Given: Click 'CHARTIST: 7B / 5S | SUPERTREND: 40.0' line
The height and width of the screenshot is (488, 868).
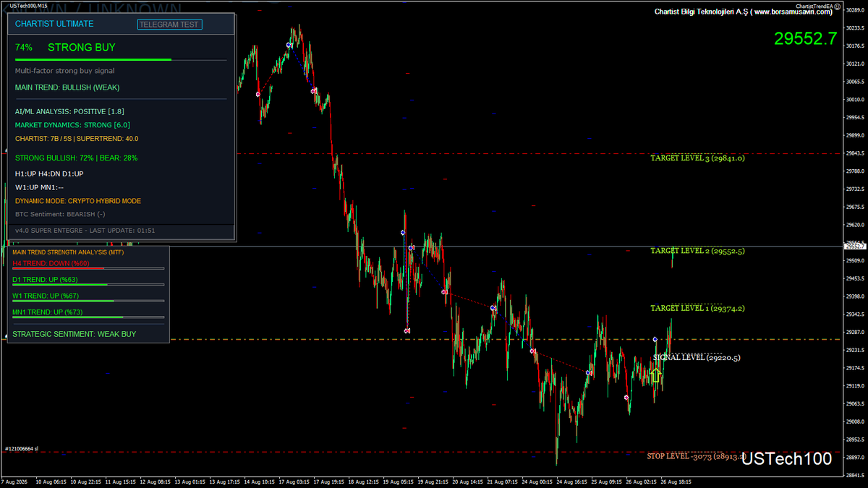Looking at the screenshot, I should [77, 138].
